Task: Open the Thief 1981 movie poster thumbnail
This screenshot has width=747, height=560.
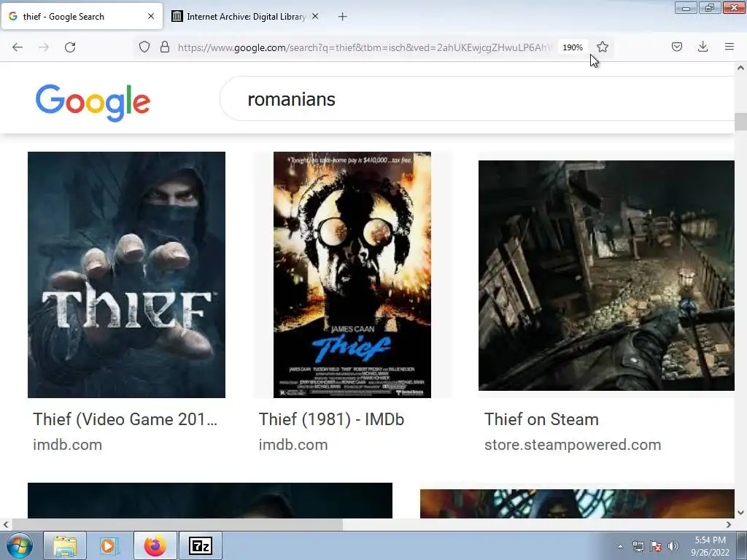Action: click(x=352, y=275)
